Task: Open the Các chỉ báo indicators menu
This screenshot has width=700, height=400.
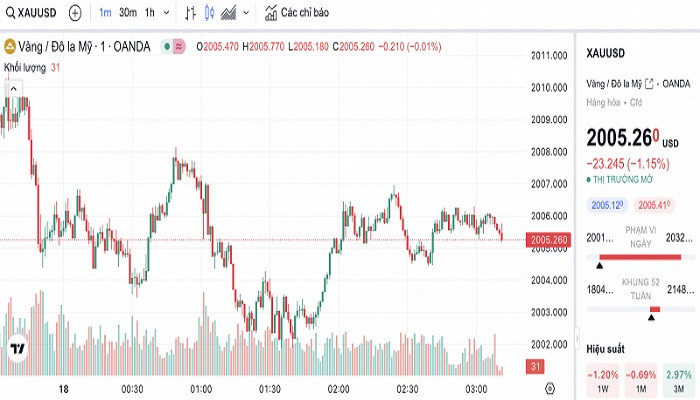Action: [x=296, y=13]
